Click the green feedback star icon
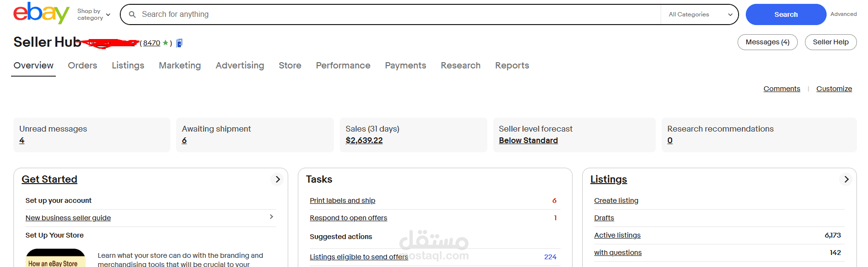Viewport: 868px width, 267px height. pos(166,43)
